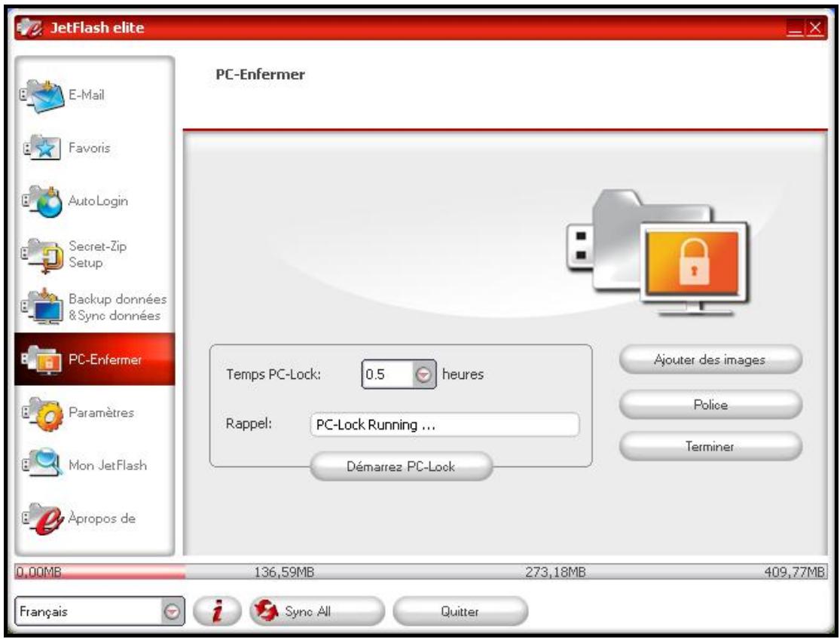Click Démarrez PC-Lock button

point(402,466)
